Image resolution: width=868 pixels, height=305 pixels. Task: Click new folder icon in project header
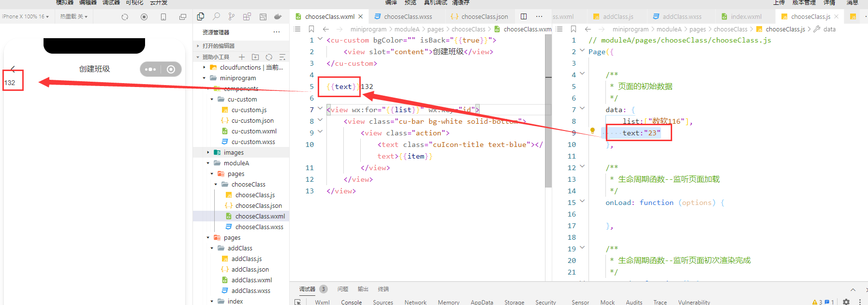point(255,57)
